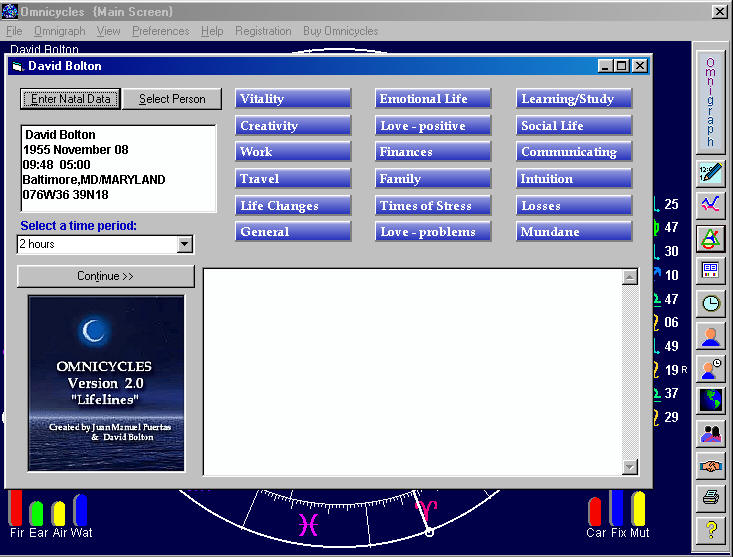This screenshot has width=733, height=557.
Task: Open the time period dropdown arrow
Action: [184, 244]
